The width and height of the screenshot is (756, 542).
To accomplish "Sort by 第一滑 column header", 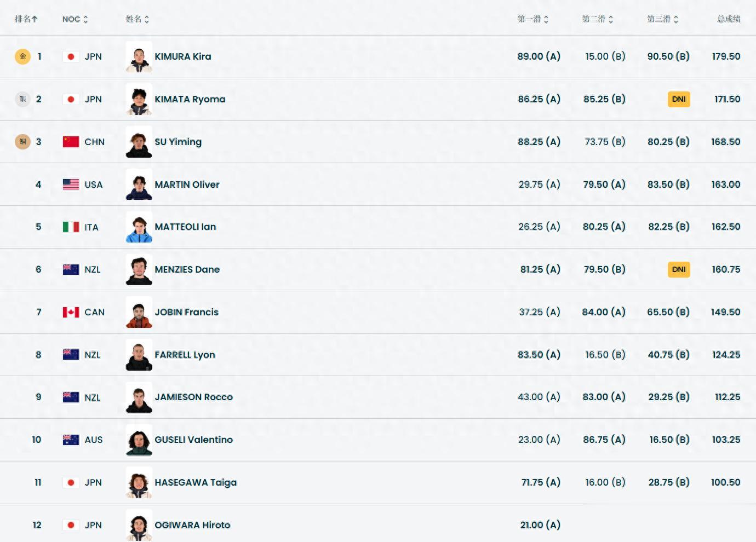I will click(x=532, y=19).
